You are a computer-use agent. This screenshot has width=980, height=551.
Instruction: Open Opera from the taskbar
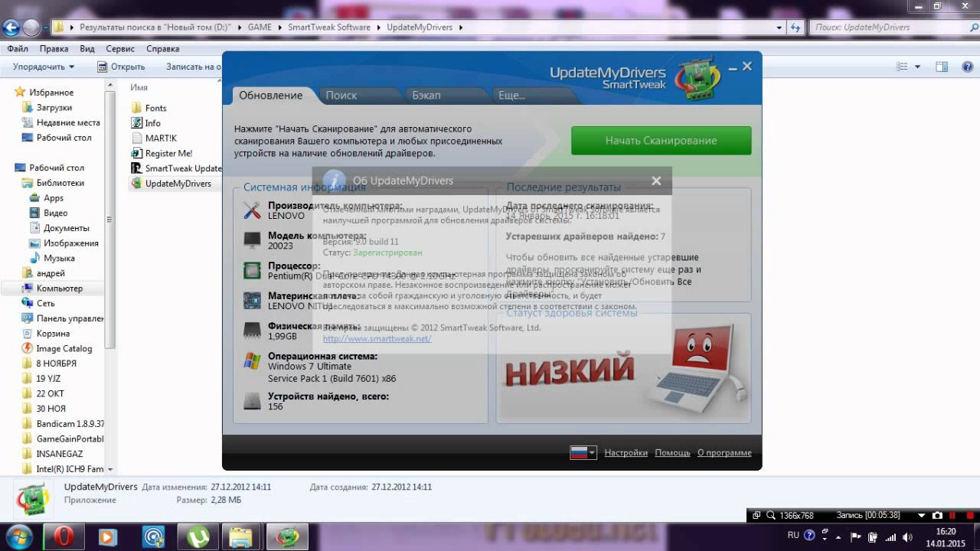coord(64,536)
